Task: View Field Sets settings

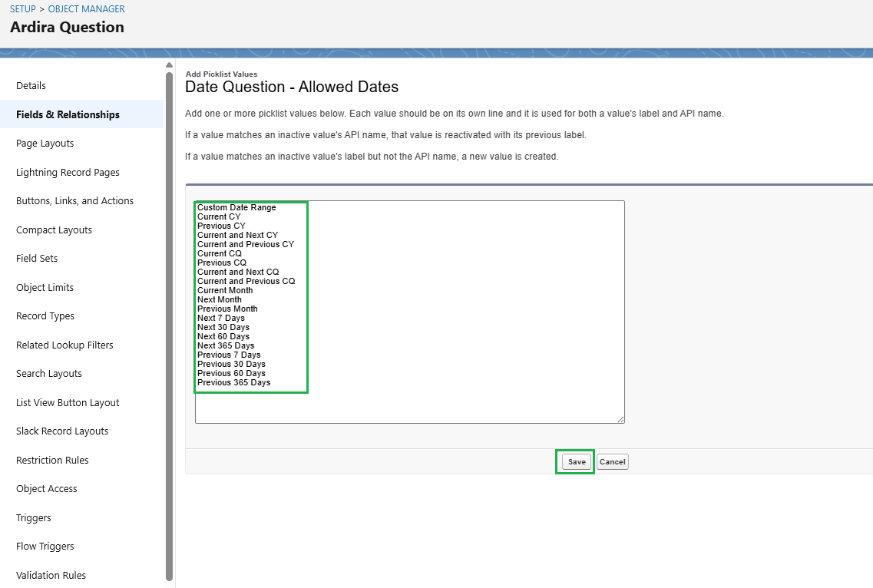Action: click(x=37, y=258)
